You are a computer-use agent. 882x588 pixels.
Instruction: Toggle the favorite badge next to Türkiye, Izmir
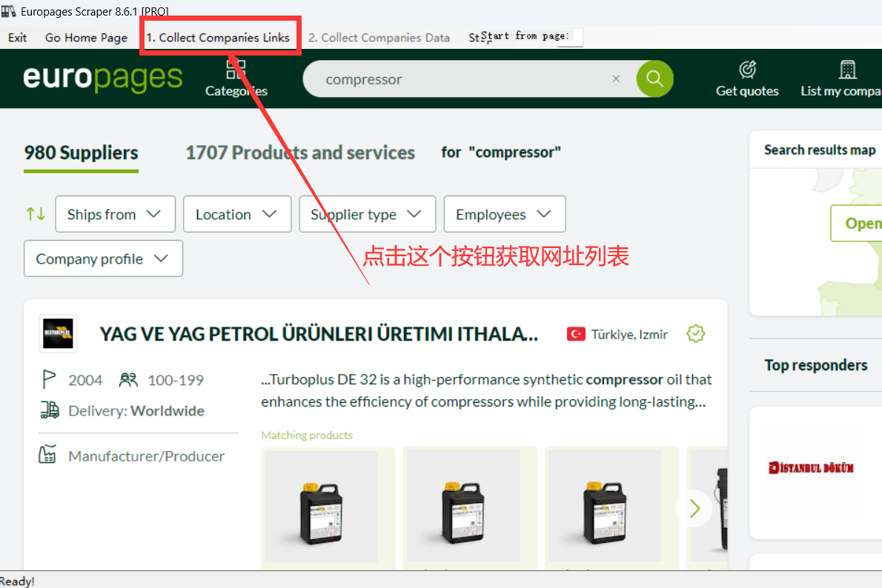tap(695, 333)
